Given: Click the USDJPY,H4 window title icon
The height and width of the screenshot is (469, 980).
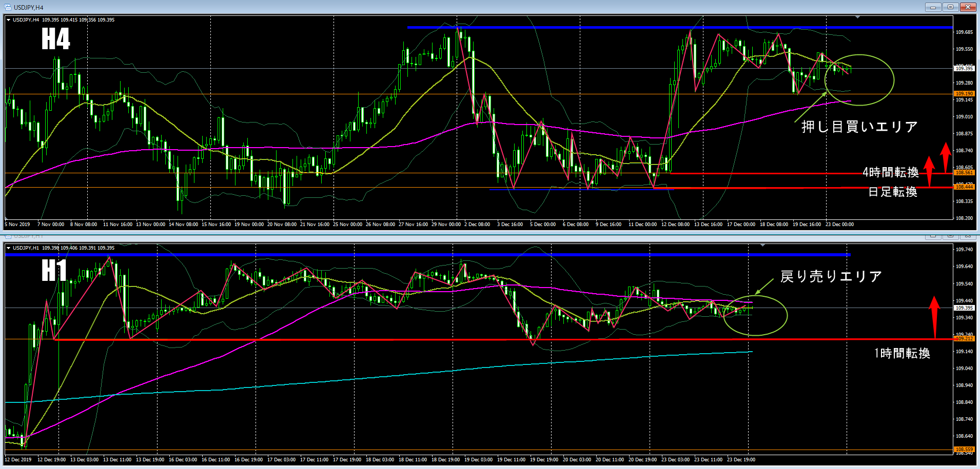Looking at the screenshot, I should [x=7, y=7].
